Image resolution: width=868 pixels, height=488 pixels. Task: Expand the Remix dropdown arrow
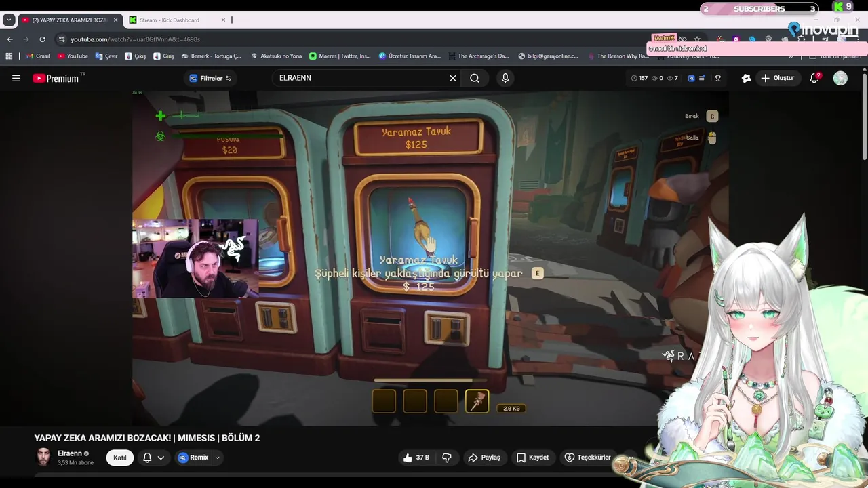pyautogui.click(x=217, y=457)
